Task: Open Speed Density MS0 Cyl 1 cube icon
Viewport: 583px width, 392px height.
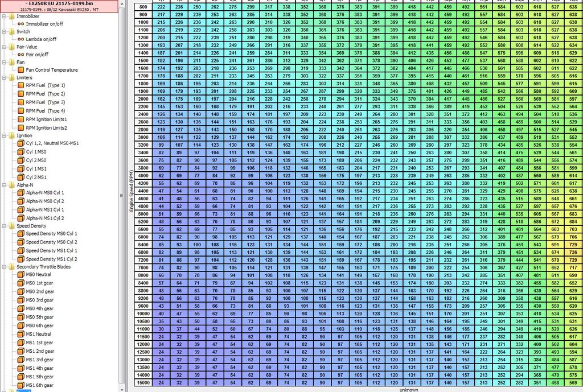Action: [21, 233]
